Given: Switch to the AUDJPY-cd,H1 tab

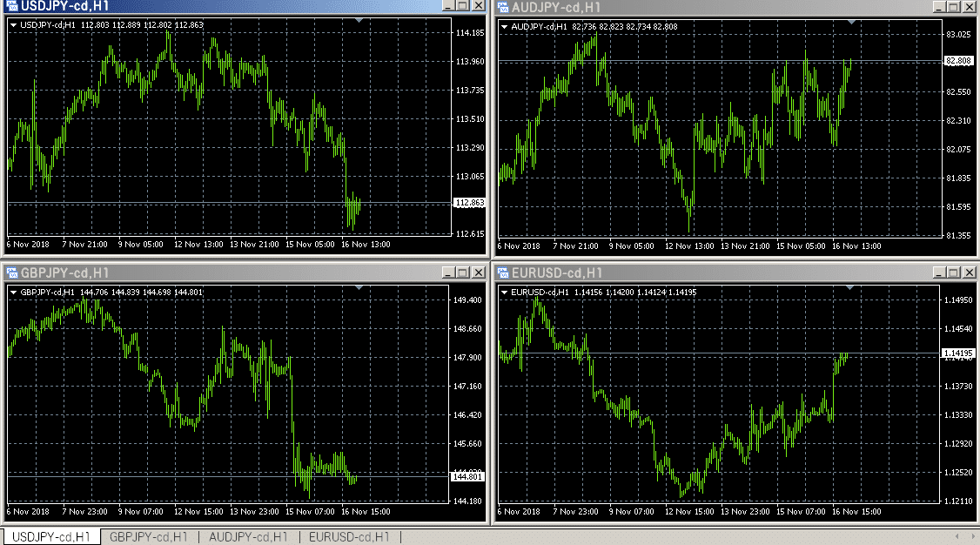Looking at the screenshot, I should coord(248,537).
